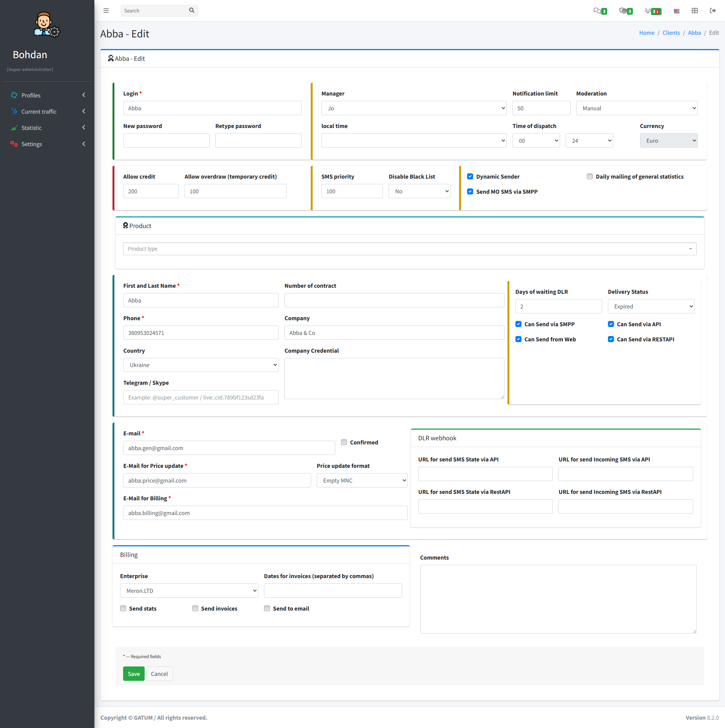Screen dimensions: 725x728
Task: Open the Moderation dropdown
Action: click(637, 108)
